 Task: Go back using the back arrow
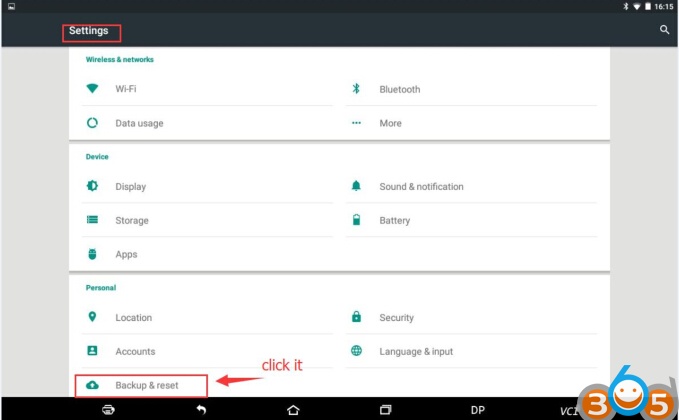pos(201,410)
